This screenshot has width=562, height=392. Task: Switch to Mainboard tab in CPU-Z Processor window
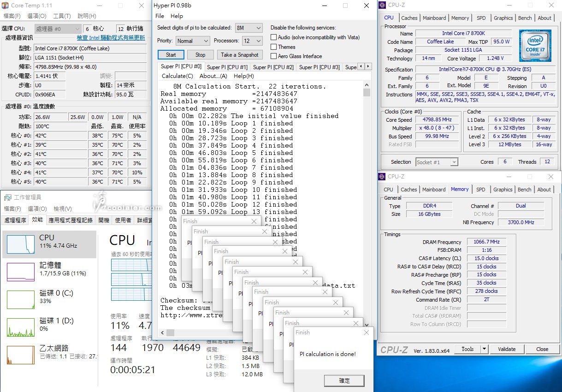click(x=434, y=18)
